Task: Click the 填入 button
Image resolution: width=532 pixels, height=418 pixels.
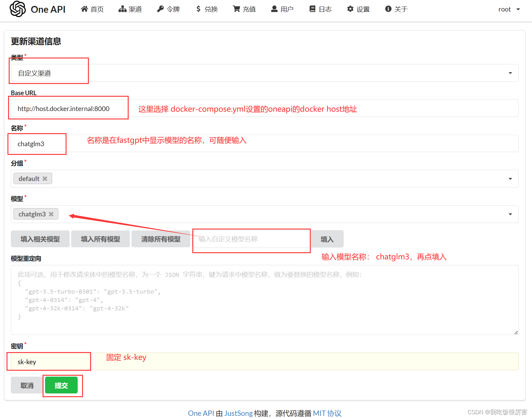Action: 327,239
